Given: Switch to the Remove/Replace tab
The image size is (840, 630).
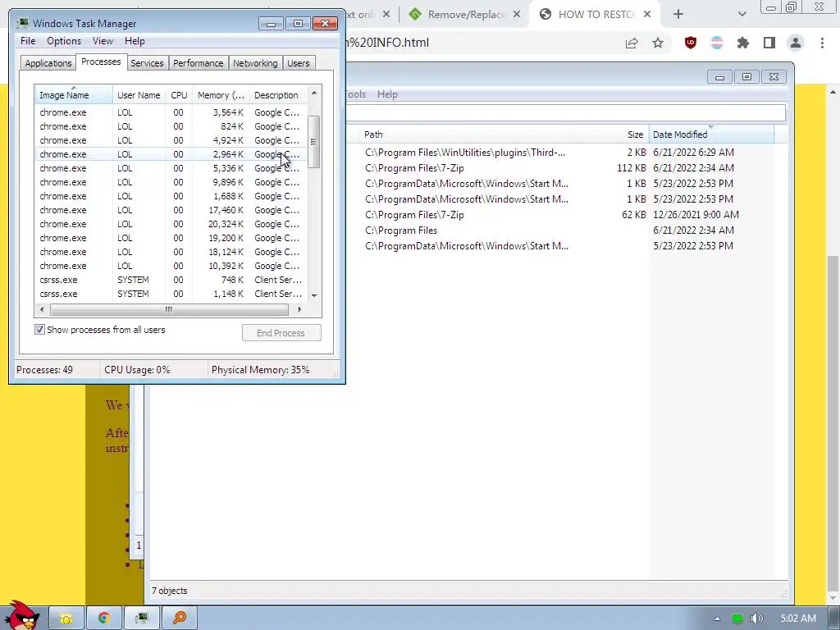Looking at the screenshot, I should [465, 15].
